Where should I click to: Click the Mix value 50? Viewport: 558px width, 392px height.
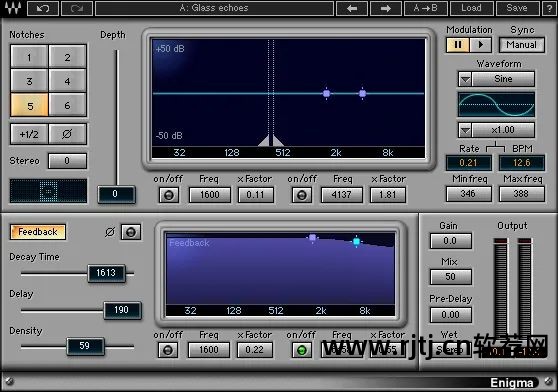click(451, 277)
